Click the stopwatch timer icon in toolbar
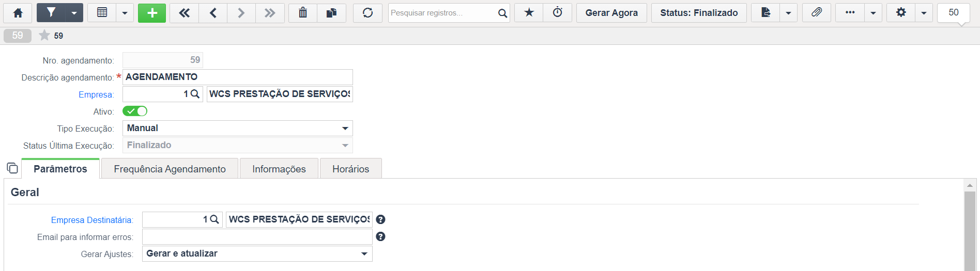Image resolution: width=980 pixels, height=271 pixels. (x=558, y=13)
